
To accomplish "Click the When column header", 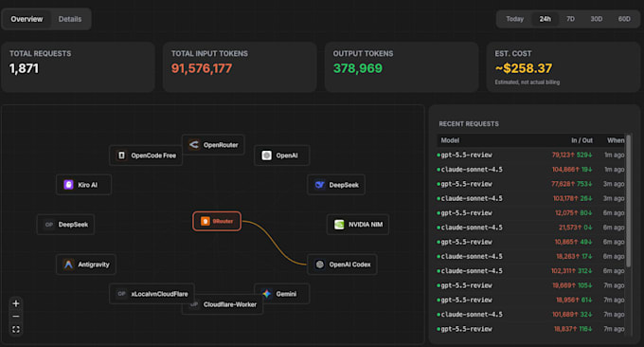I will click(616, 140).
